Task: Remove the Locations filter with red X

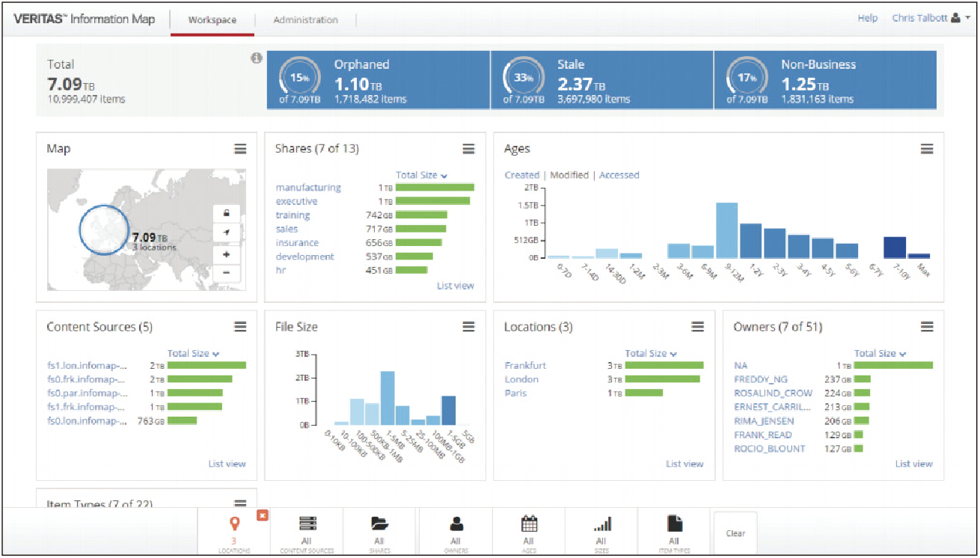Action: coord(263,515)
